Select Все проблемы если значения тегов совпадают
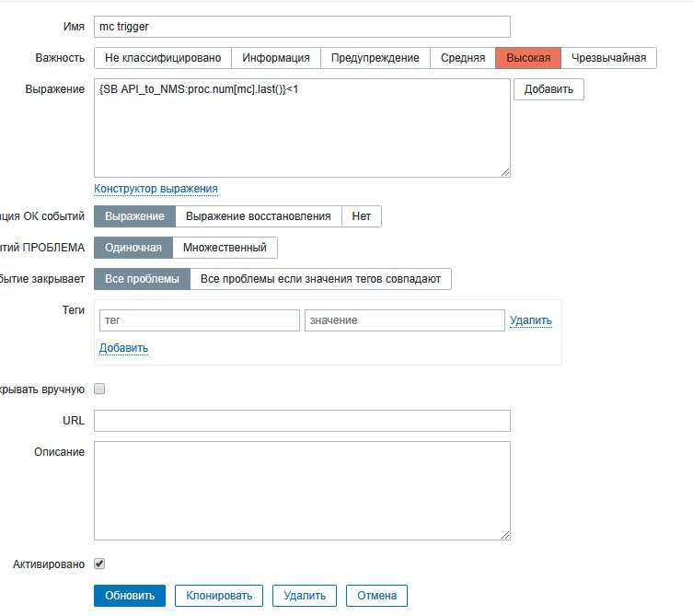Screen dimensions: 693x616 (320, 279)
